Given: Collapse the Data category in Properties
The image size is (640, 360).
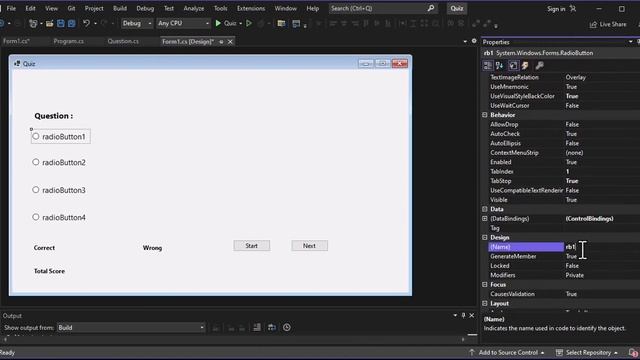Looking at the screenshot, I should pos(485,209).
